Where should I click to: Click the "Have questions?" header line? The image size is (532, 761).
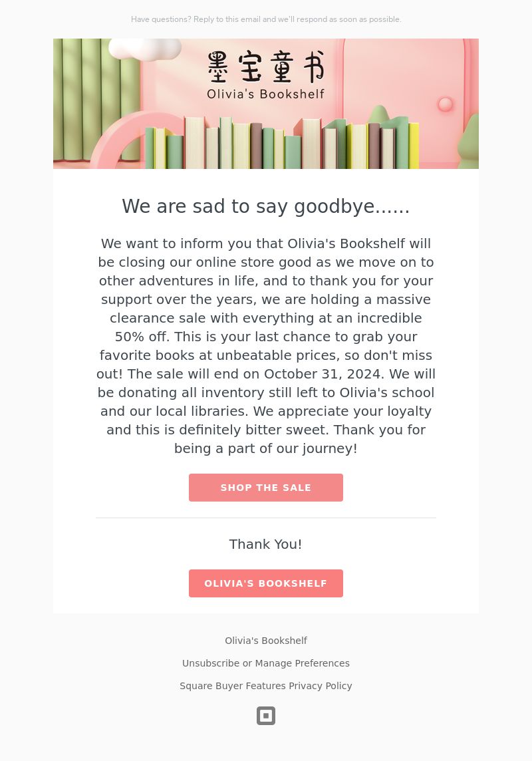266,19
